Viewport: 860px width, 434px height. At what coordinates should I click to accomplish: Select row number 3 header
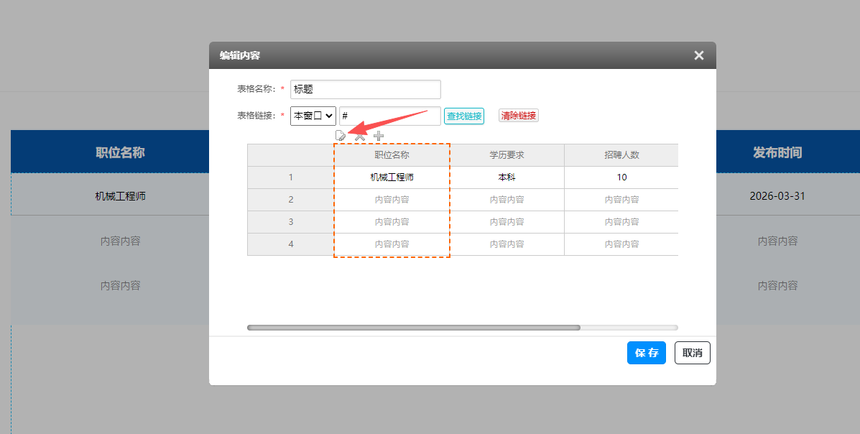291,222
